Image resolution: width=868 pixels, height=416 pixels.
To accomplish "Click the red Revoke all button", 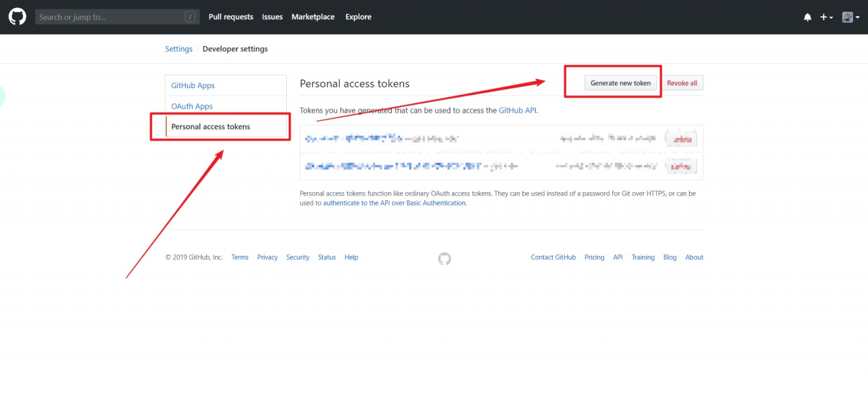I will coord(682,83).
